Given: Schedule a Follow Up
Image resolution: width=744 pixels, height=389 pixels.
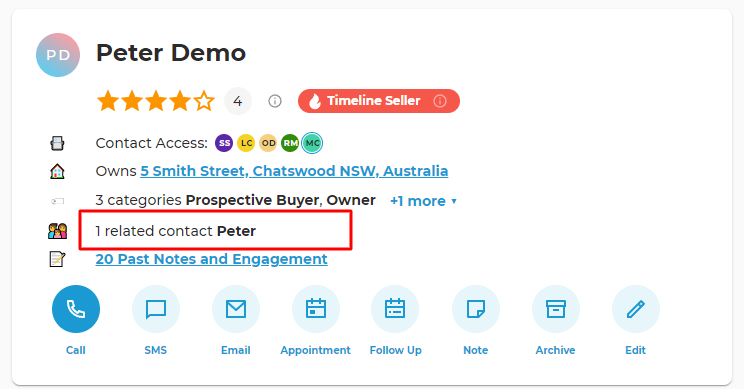Looking at the screenshot, I should tap(395, 309).
